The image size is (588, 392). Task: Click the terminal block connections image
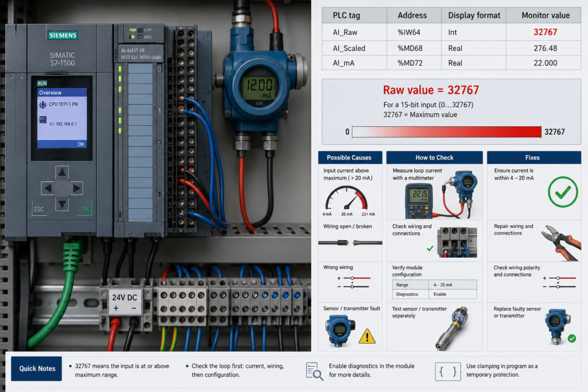(458, 242)
